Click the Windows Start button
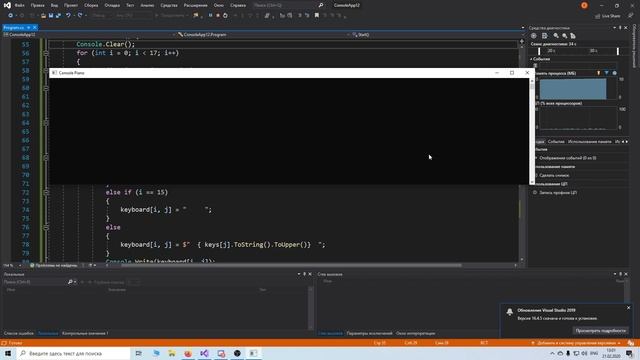Viewport: 640px width, 360px height. (x=8, y=353)
